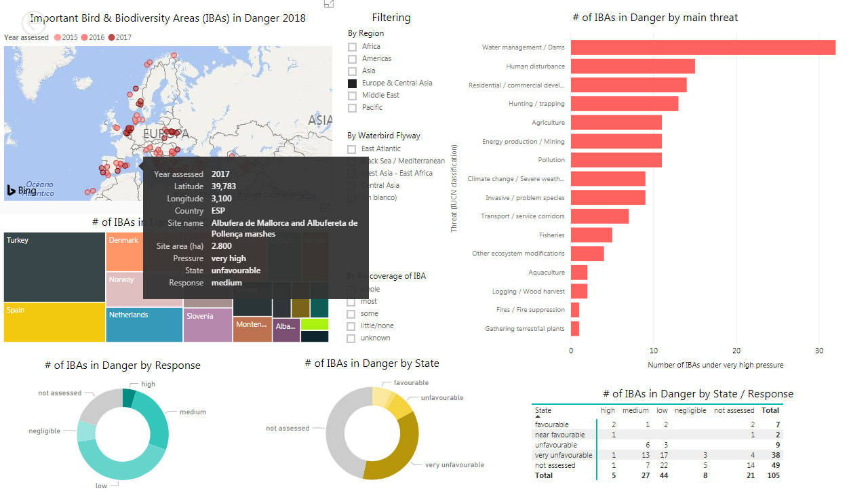Click the 'By Region' filter heading
This screenshot has height=495, width=868.
point(366,33)
